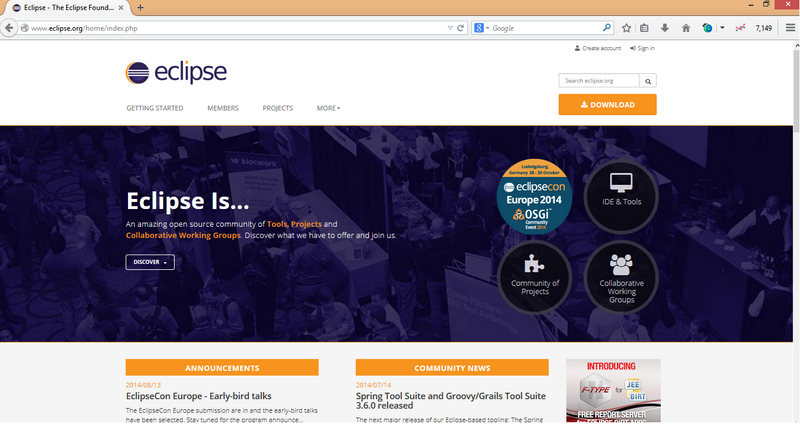Click the Eclipse logo in the header

tap(176, 72)
